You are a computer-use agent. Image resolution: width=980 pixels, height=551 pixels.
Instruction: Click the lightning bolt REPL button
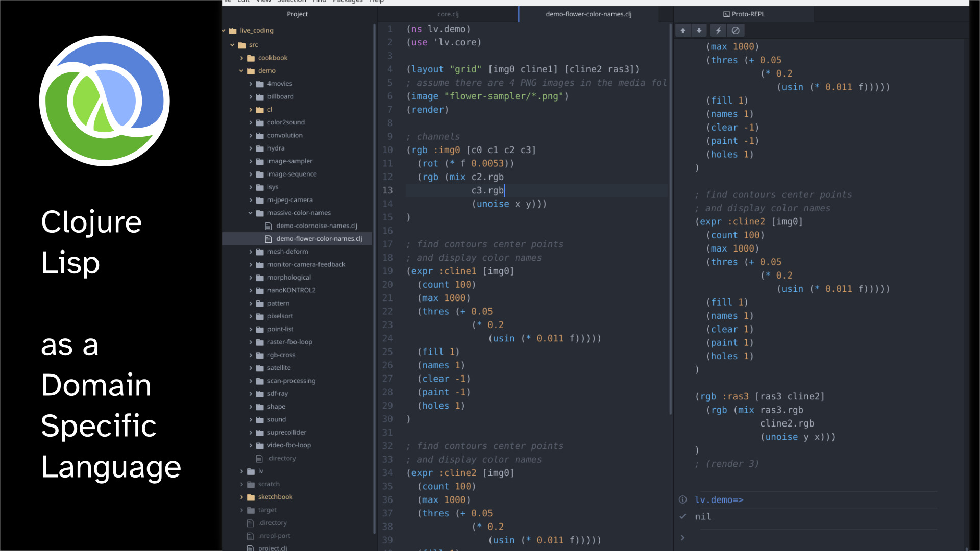(718, 31)
